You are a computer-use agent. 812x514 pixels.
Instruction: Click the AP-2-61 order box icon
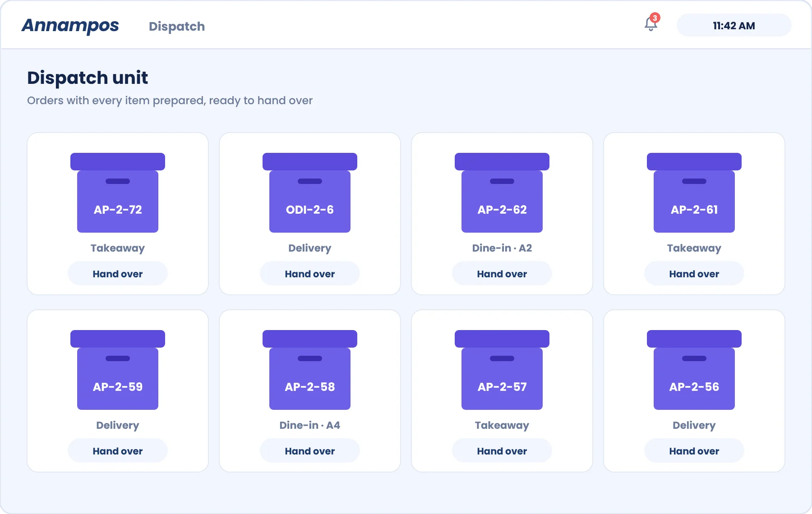coord(694,193)
